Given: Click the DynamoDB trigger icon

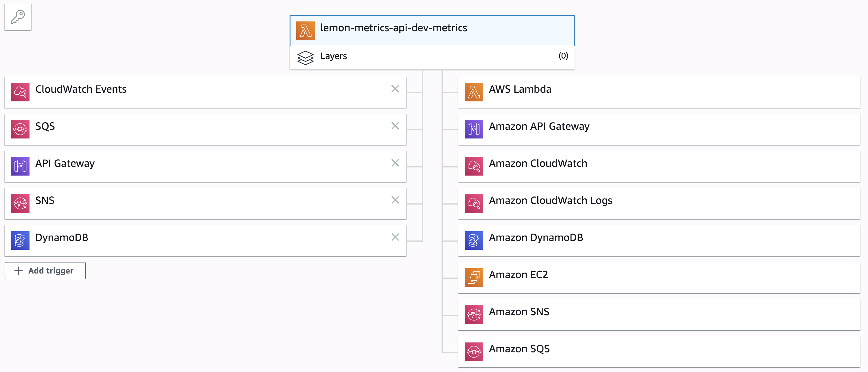Looking at the screenshot, I should click(x=20, y=240).
